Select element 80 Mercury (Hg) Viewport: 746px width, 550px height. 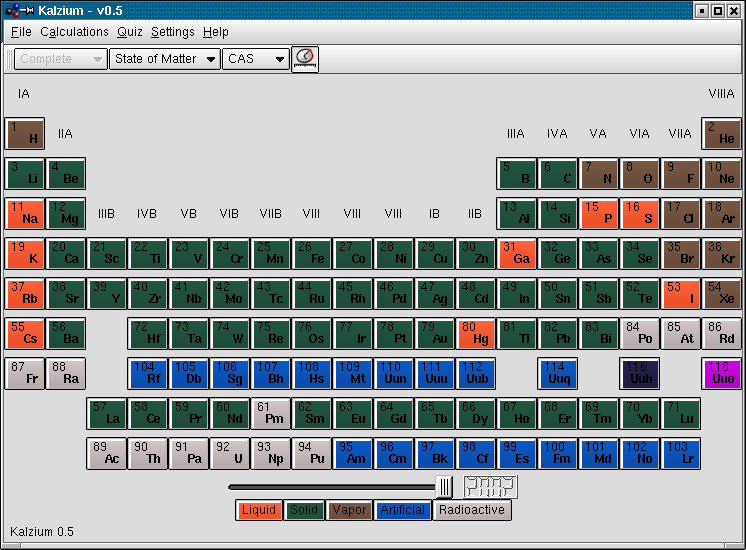475,333
